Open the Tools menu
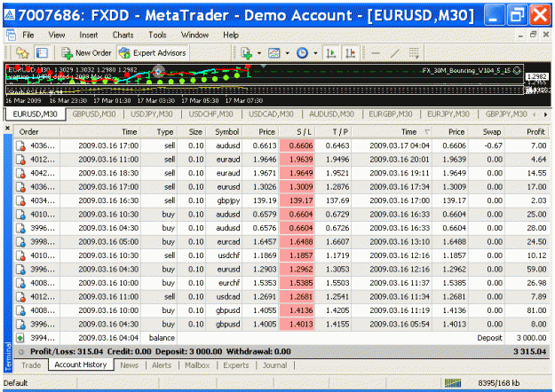Image resolution: width=555 pixels, height=392 pixels. [157, 35]
